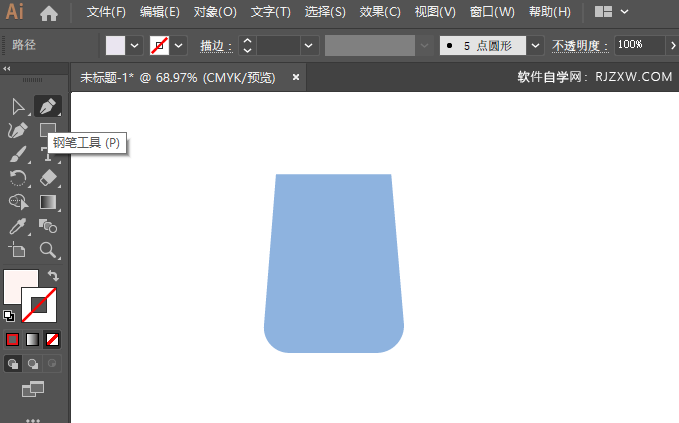The image size is (679, 423).
Task: Click the toolbar stroke color box
Action: [x=39, y=305]
